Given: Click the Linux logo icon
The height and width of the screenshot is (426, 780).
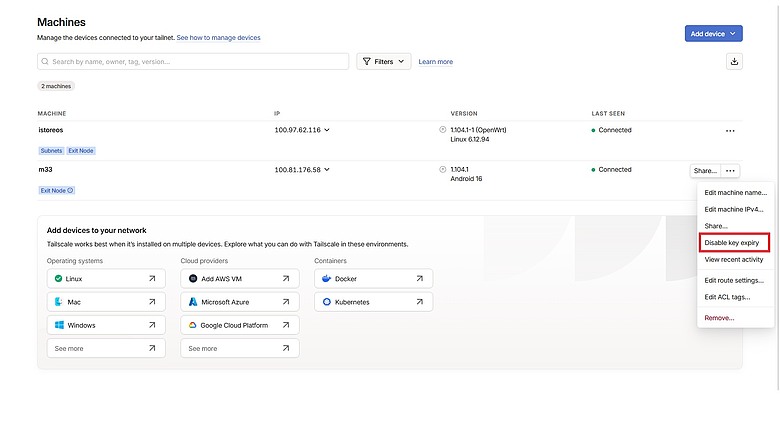Looking at the screenshot, I should pos(58,279).
